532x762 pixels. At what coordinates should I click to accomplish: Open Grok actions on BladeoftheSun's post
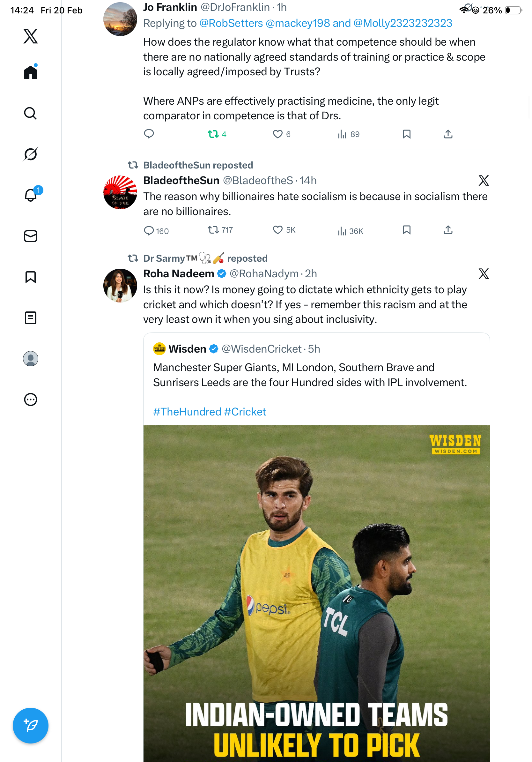(484, 181)
